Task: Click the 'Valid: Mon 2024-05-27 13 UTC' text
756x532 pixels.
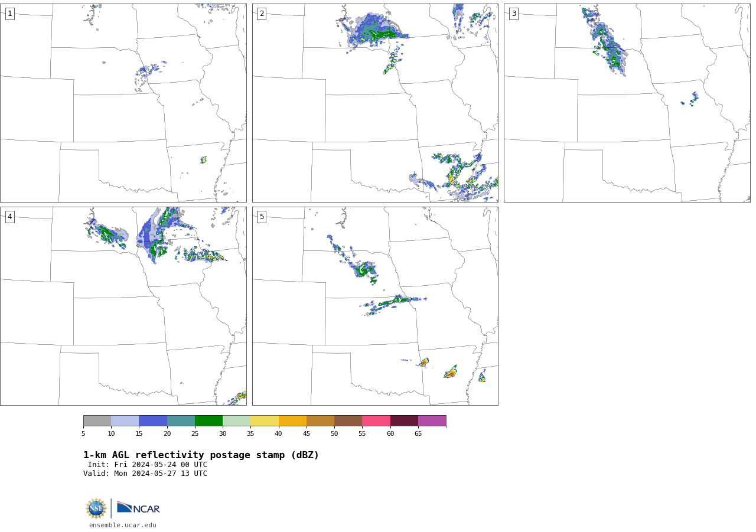Action: click(145, 474)
